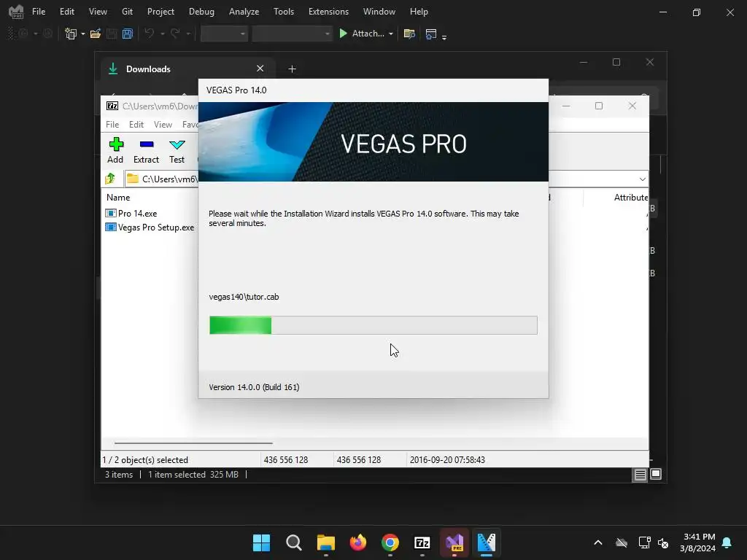Click the installation progress bar
Viewport: 747px width, 560px height.
click(x=373, y=325)
